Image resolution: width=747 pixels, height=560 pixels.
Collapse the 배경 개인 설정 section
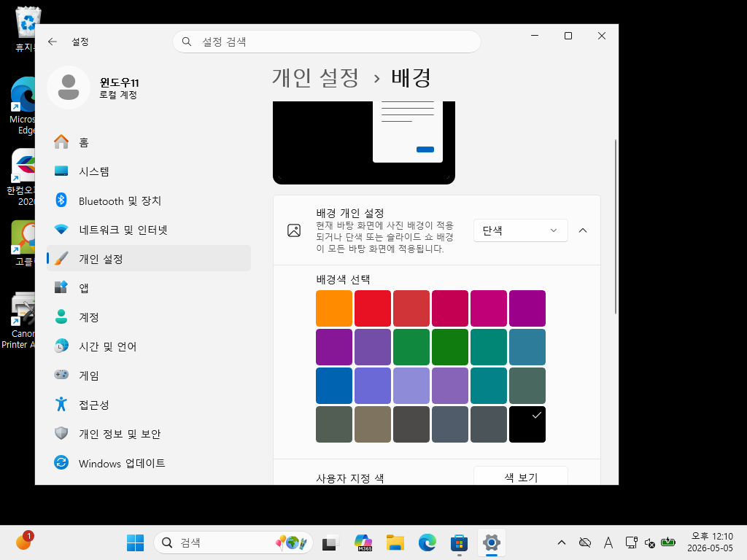tap(583, 230)
